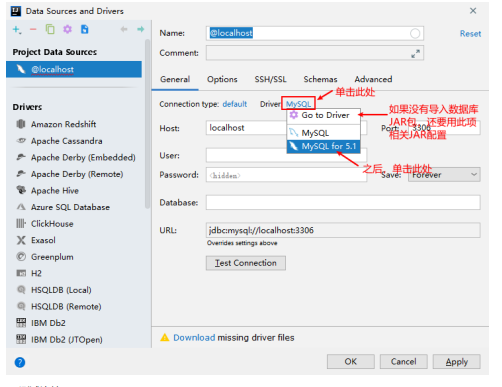This screenshot has height=387, width=502.
Task: Click the Azure SQL Database icon
Action: (21, 207)
